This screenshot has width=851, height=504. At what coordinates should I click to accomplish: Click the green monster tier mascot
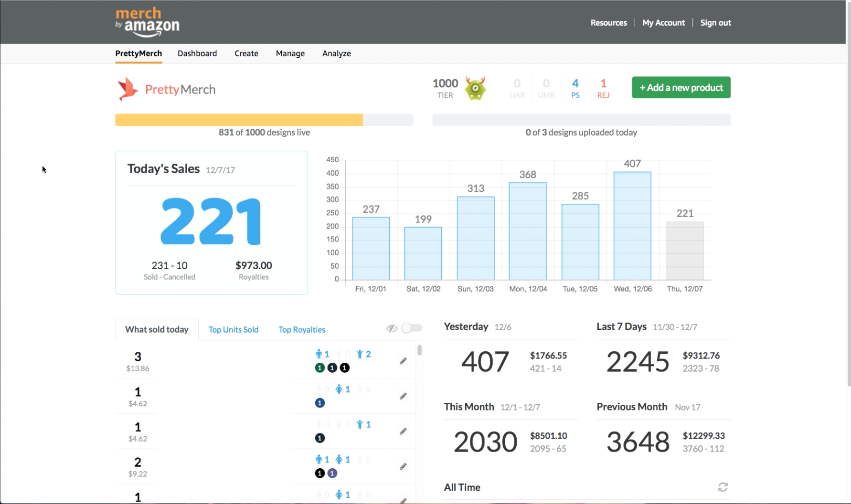tap(475, 88)
